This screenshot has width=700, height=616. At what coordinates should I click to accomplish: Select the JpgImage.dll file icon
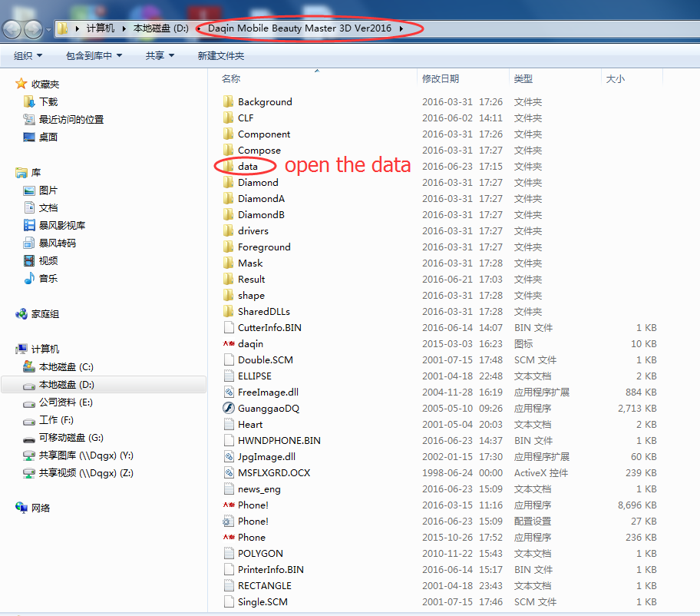tap(229, 456)
